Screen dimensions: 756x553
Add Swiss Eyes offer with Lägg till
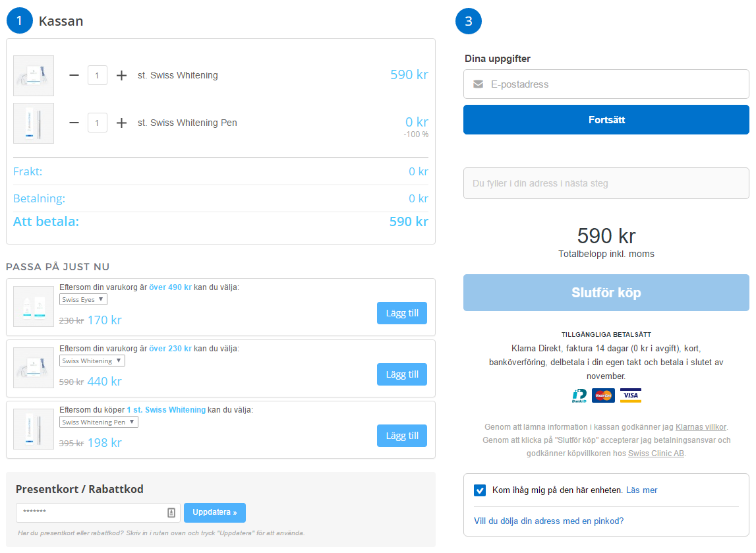[402, 313]
